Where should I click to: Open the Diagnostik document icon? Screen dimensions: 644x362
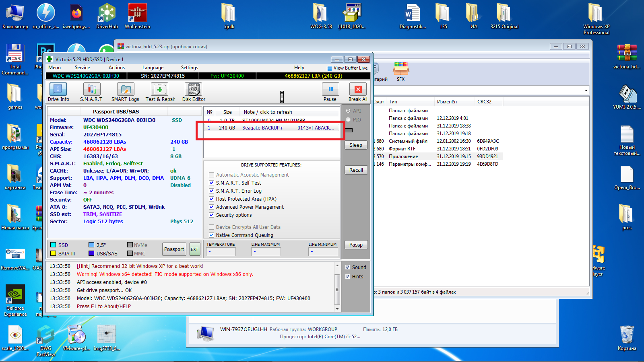tap(413, 16)
